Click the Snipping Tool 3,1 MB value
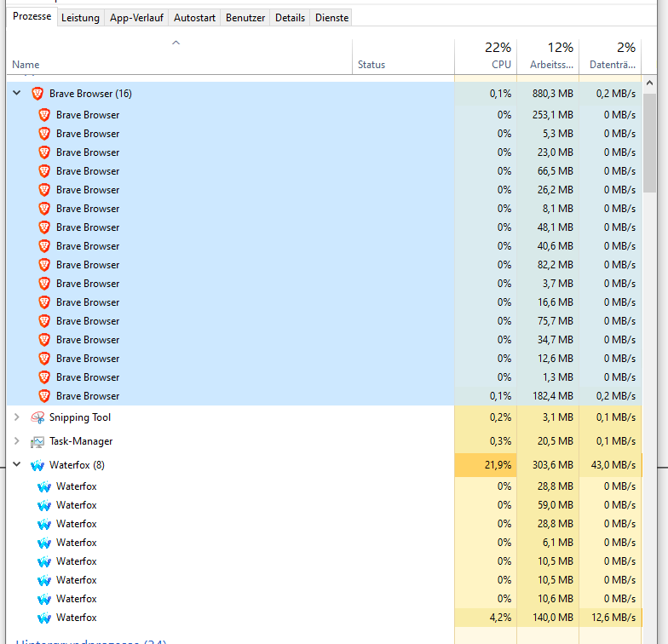Screen dimensions: 668x644 557,417
